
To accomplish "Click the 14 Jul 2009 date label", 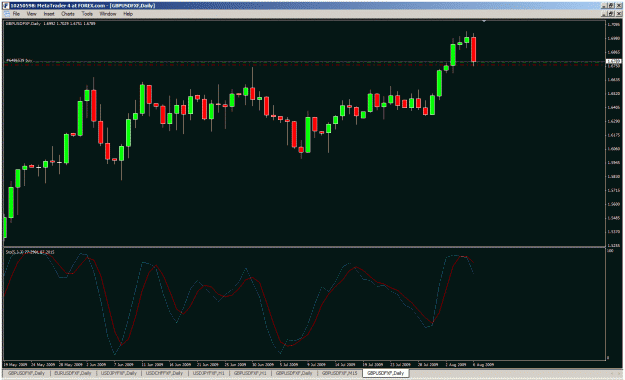I will (345, 364).
